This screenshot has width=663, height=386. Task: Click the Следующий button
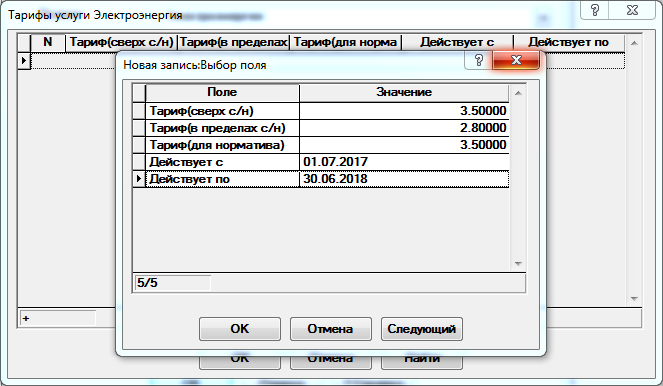point(422,329)
